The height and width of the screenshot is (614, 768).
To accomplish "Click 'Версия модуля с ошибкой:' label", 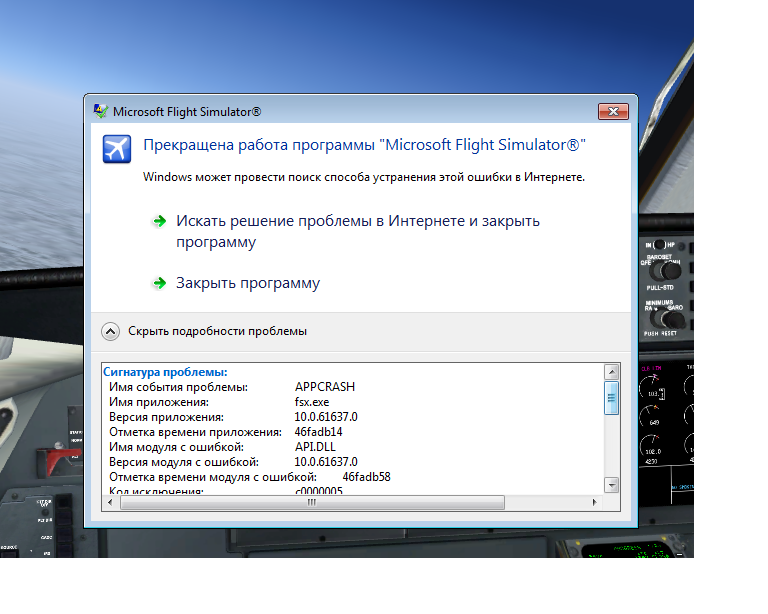I will pos(184,462).
